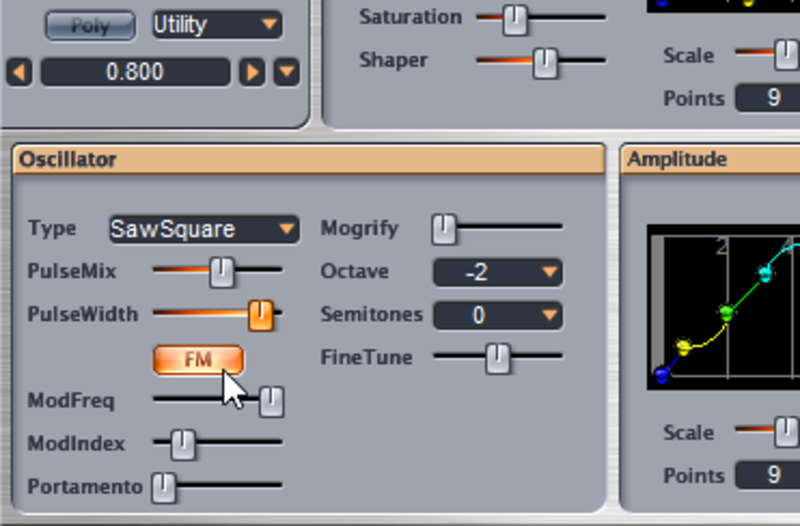Screen dimensions: 800x526
Task: Click the Amplitude Points field showing 9
Action: point(767,475)
